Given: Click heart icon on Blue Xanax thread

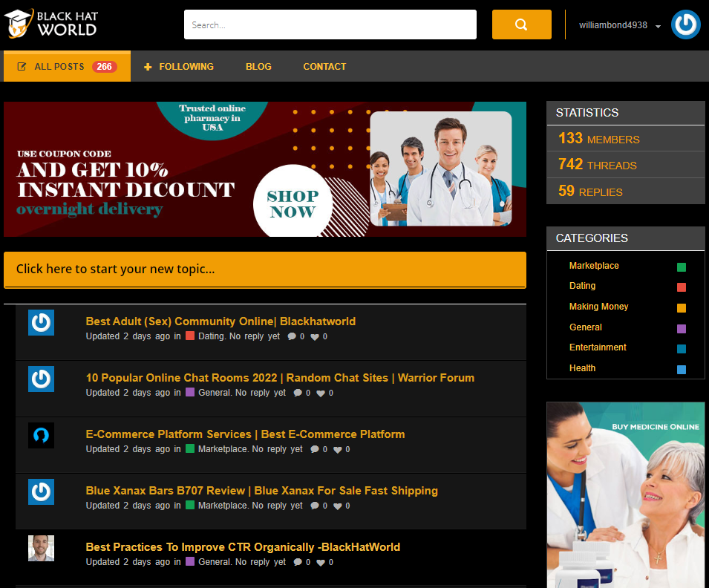Looking at the screenshot, I should pos(337,506).
